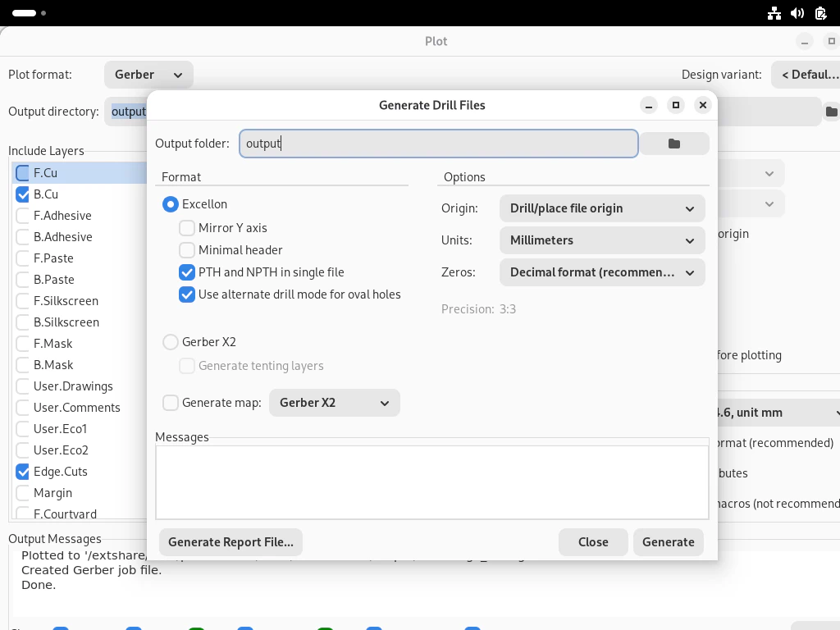Click the 'Precision: 3:3' text
This screenshot has height=630, width=840.
(x=478, y=309)
